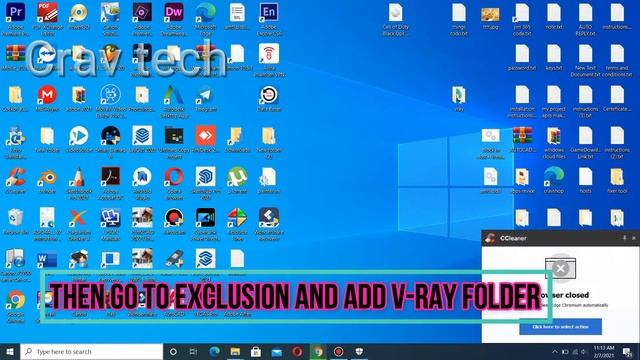This screenshot has height=360, width=640.
Task: Open the screen recorder on the taskbar
Action: 338,351
